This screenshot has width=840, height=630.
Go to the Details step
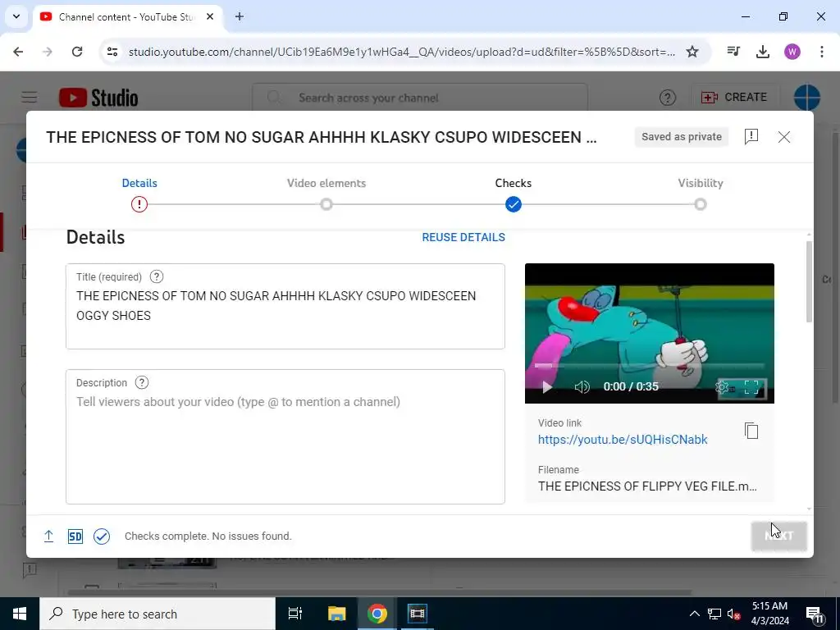(139, 183)
